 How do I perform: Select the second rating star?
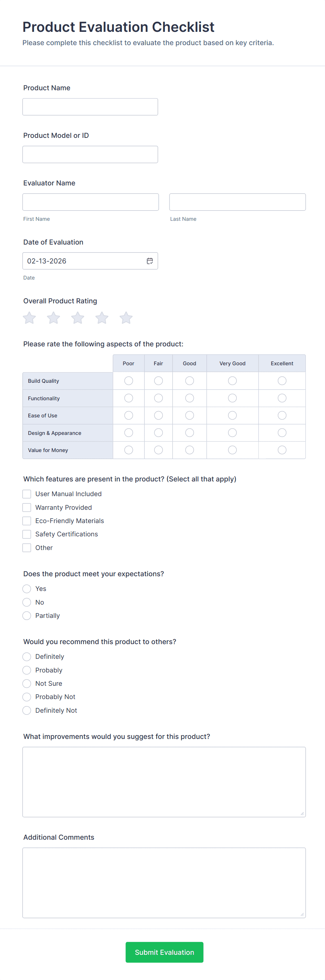53,318
